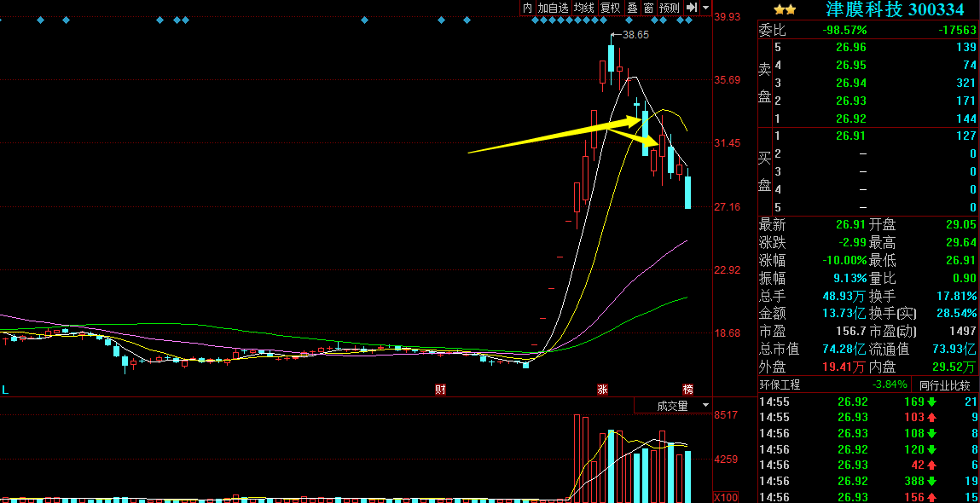Click the jump-to-end arrow icon
Screen dimensions: 980x503
(x=692, y=8)
